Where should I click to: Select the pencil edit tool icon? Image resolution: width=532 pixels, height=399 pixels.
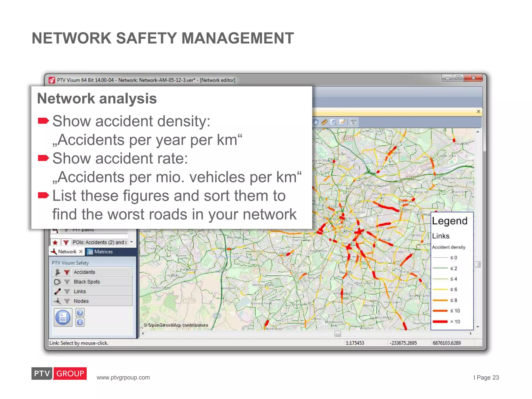(x=342, y=122)
